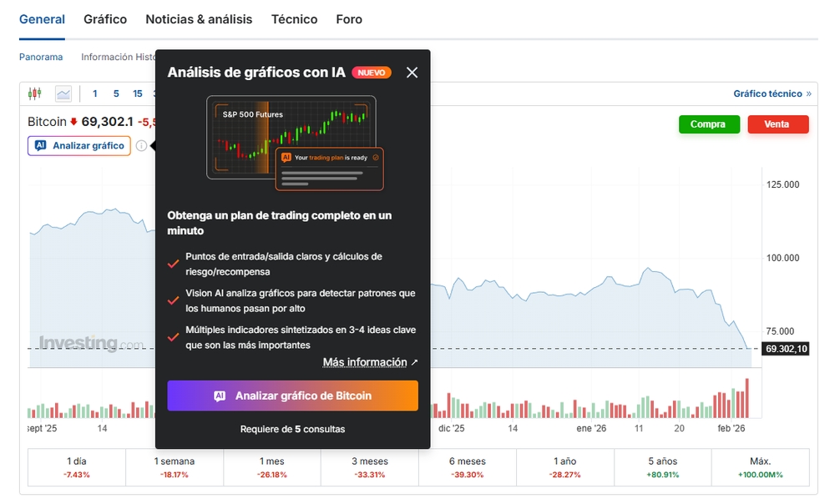Select the candlestick chart type icon
The width and height of the screenshot is (835, 504).
(34, 93)
